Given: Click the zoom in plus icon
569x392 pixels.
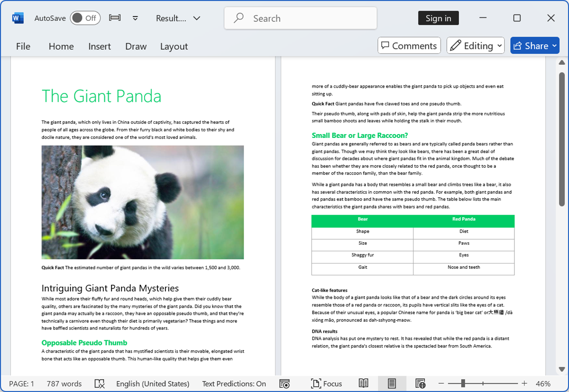Looking at the screenshot, I should coord(524,383).
